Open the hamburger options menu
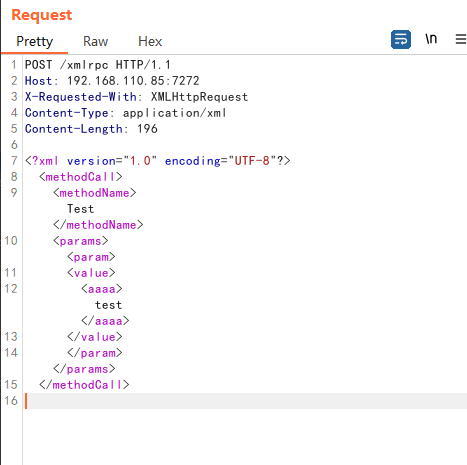 coord(461,39)
